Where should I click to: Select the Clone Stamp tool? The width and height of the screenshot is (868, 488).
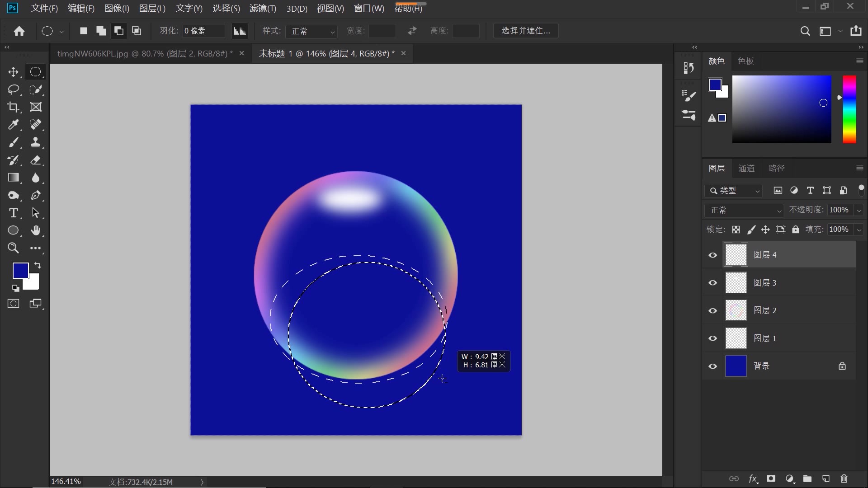click(x=35, y=142)
